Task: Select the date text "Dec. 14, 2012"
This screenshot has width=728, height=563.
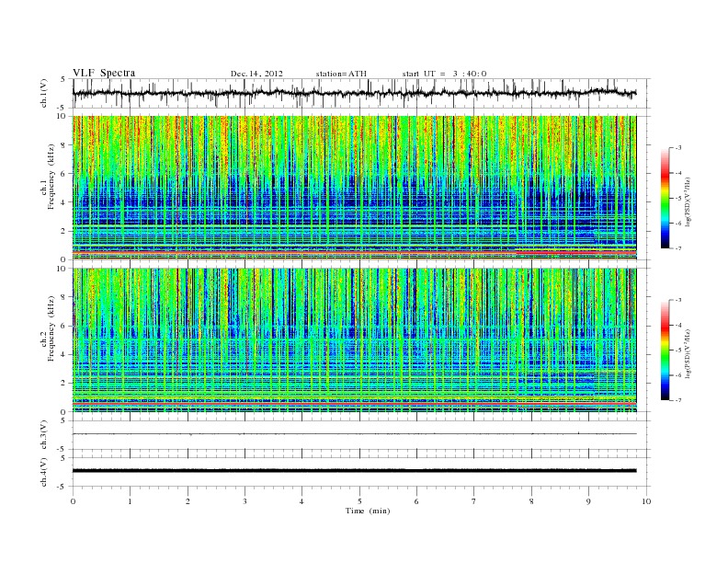Action: (x=256, y=74)
